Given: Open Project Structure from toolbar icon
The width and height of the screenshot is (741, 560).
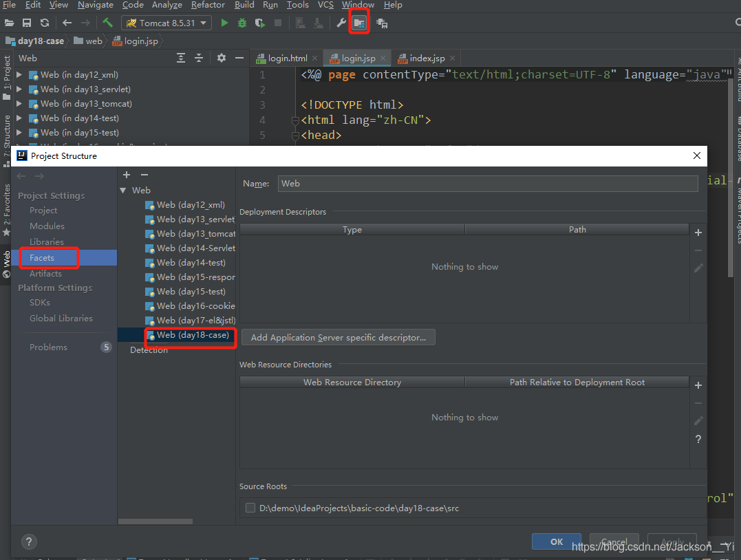Looking at the screenshot, I should 359,23.
